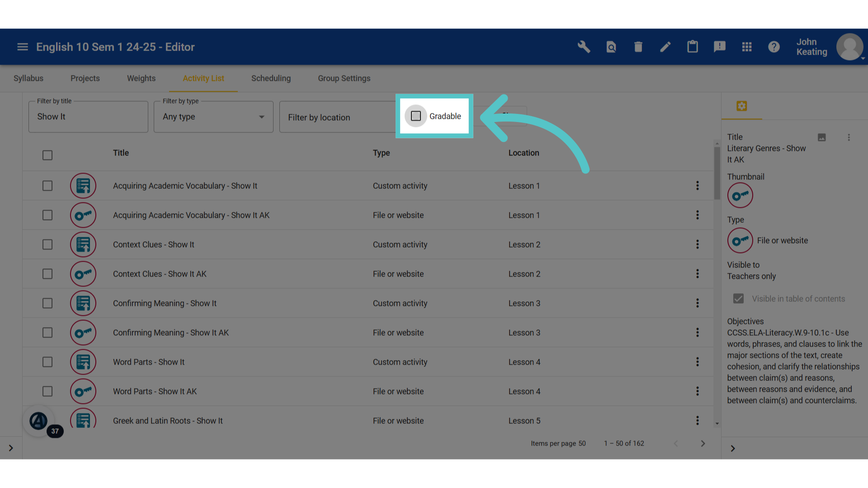Click the preview search document icon
868x488 pixels.
click(x=611, y=47)
